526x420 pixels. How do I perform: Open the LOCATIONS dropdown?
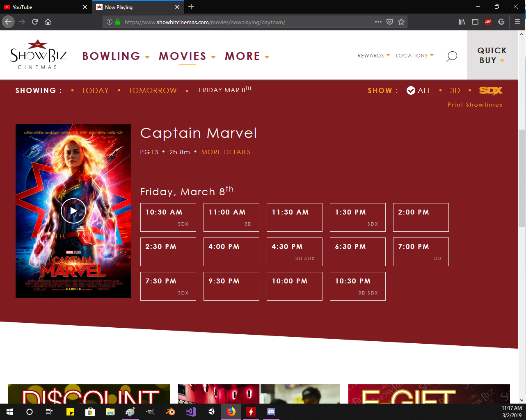[x=414, y=55]
